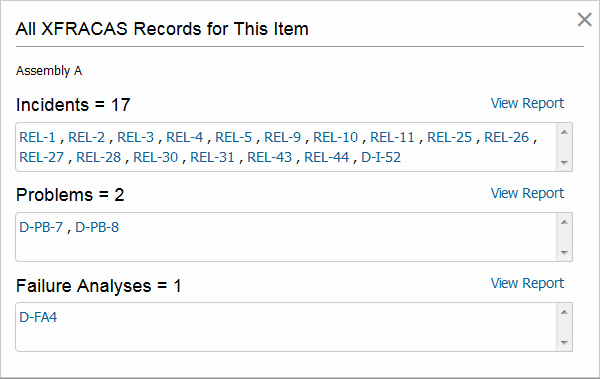Open View Report for Failure Analyses
Viewport: 600px width, 379px height.
527,283
